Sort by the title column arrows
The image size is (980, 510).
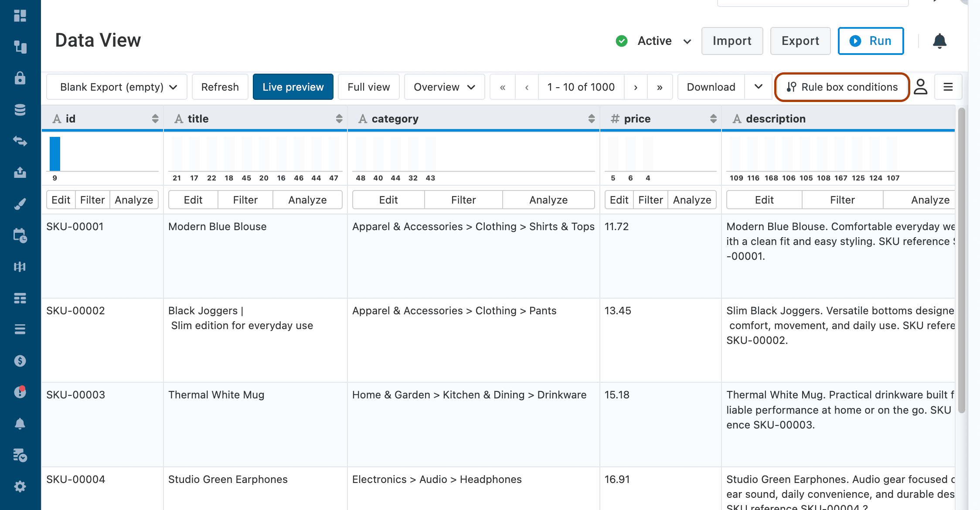click(339, 119)
